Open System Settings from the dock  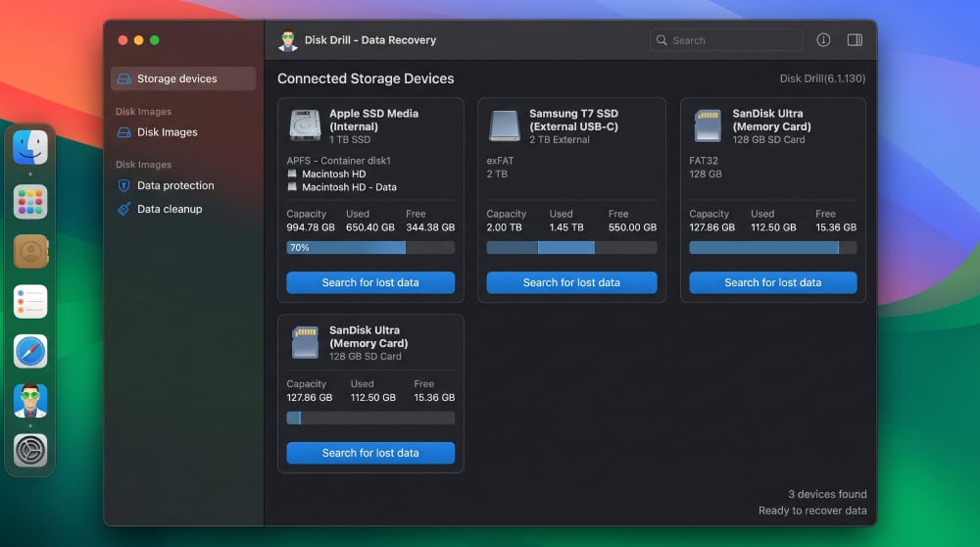[x=30, y=450]
